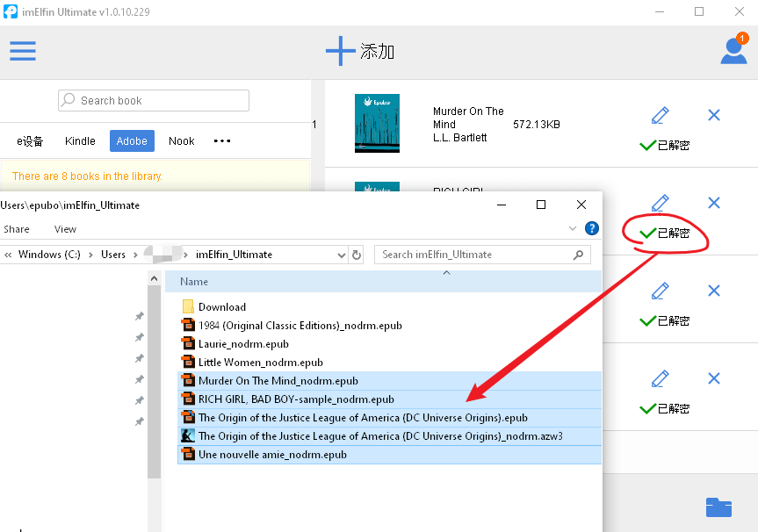Click the azw3 file's Kindle icon
The image size is (758, 532).
[x=188, y=435]
